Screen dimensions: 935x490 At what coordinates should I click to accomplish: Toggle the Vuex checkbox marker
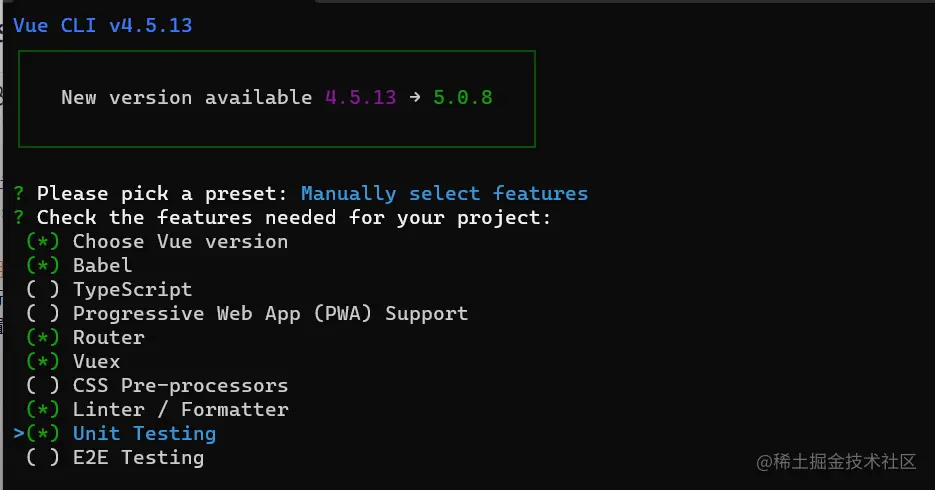[43, 362]
